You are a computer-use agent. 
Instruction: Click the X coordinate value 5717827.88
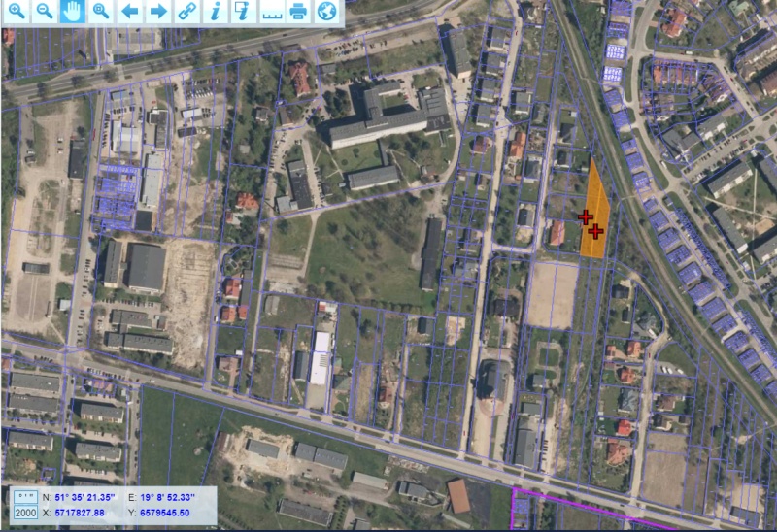coord(80,513)
